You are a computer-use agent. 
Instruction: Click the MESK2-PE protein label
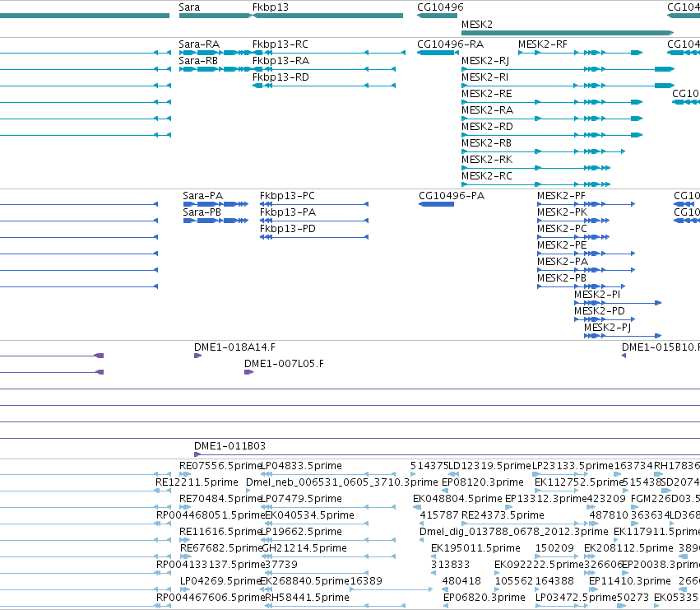562,245
